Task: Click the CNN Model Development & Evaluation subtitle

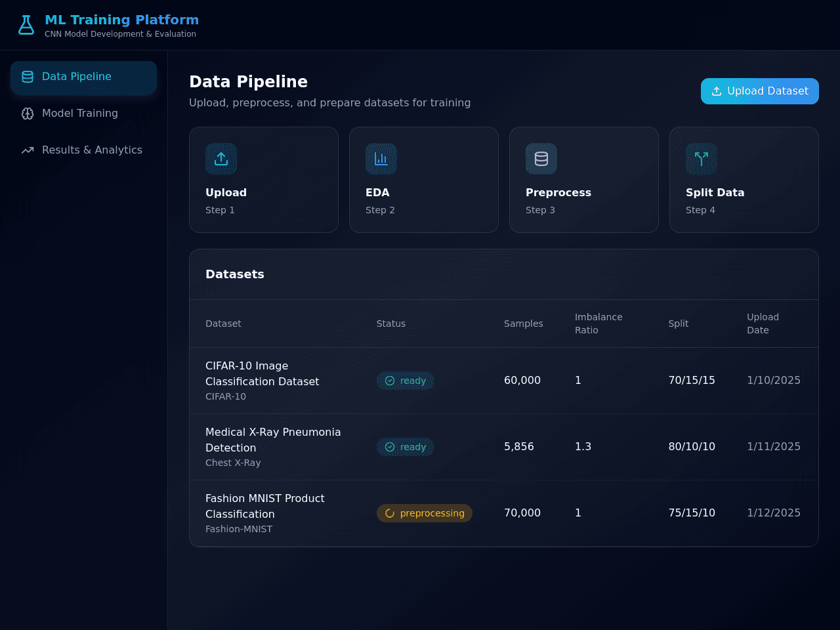Action: click(120, 34)
